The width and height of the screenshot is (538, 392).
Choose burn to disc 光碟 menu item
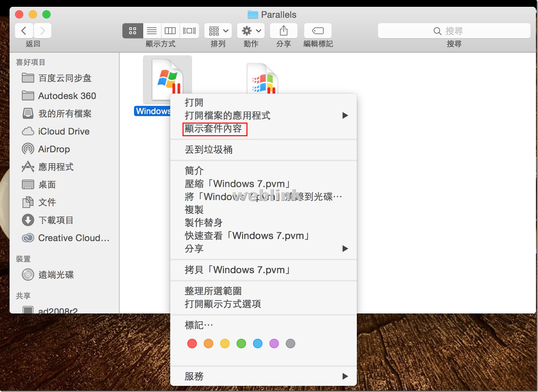tap(264, 197)
